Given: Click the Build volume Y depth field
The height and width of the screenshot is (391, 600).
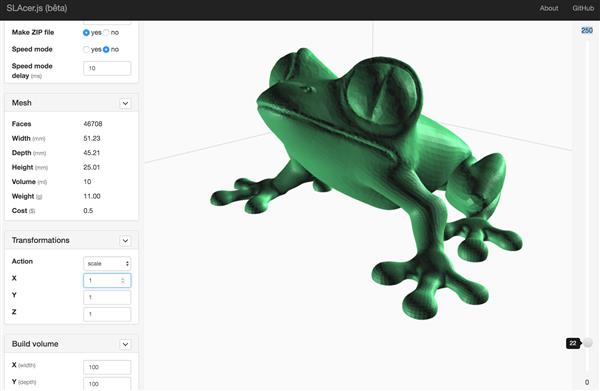Looking at the screenshot, I should coord(107,384).
